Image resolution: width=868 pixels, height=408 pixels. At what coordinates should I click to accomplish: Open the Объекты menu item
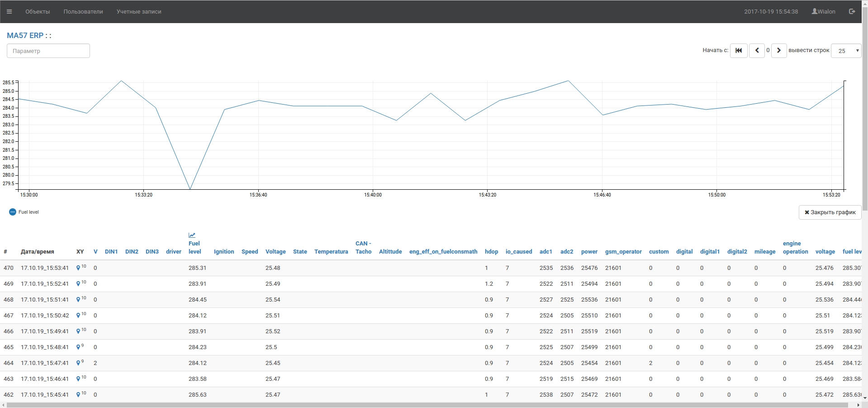38,11
